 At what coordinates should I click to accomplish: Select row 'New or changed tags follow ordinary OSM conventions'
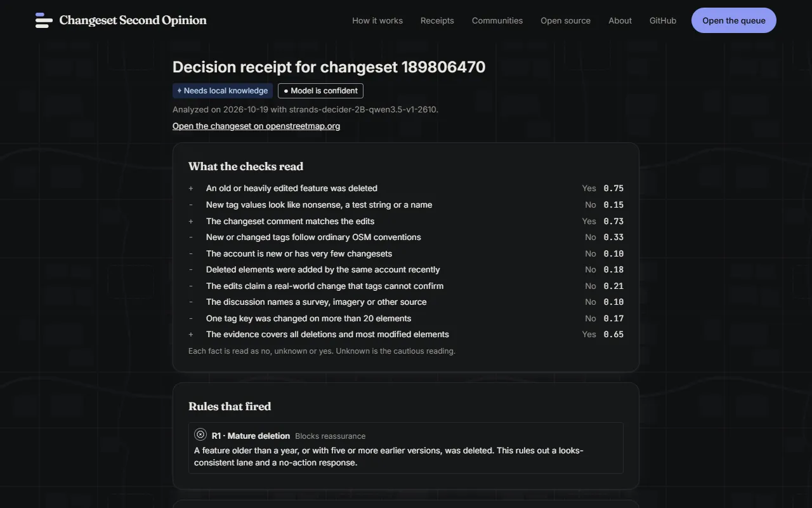point(406,237)
